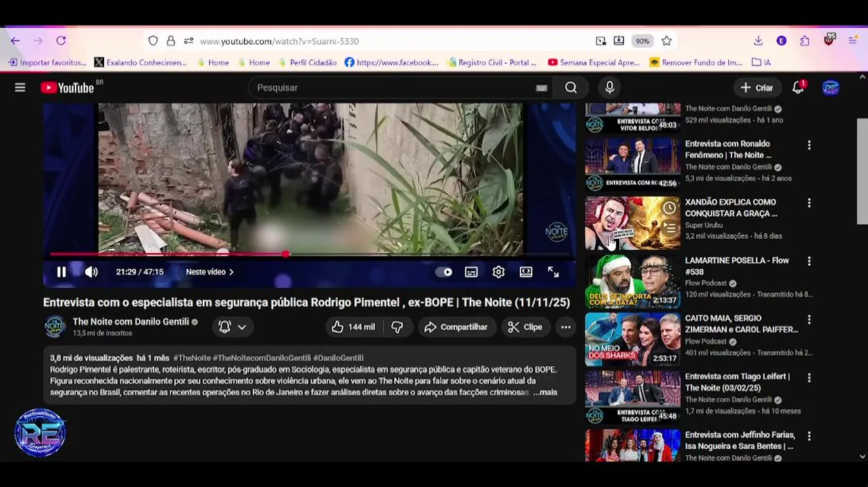Viewport: 868px width, 487px height.
Task: Go back with the browser back arrow
Action: point(15,41)
